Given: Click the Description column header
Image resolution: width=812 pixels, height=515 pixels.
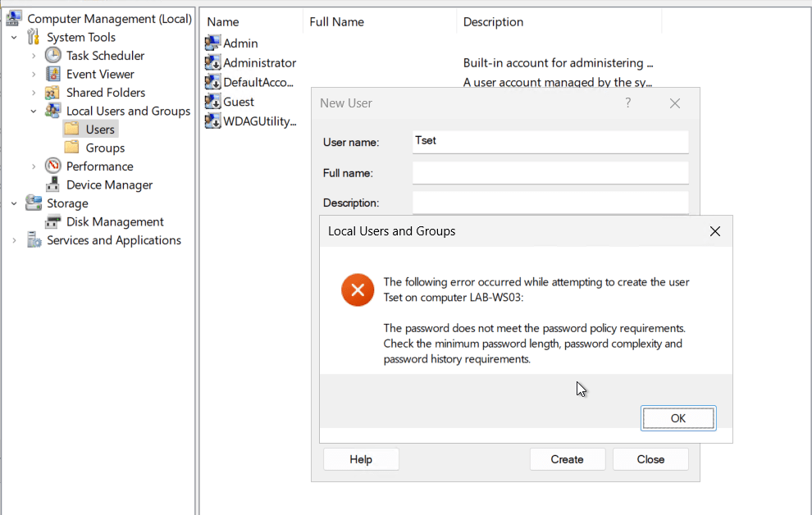Looking at the screenshot, I should click(x=493, y=22).
